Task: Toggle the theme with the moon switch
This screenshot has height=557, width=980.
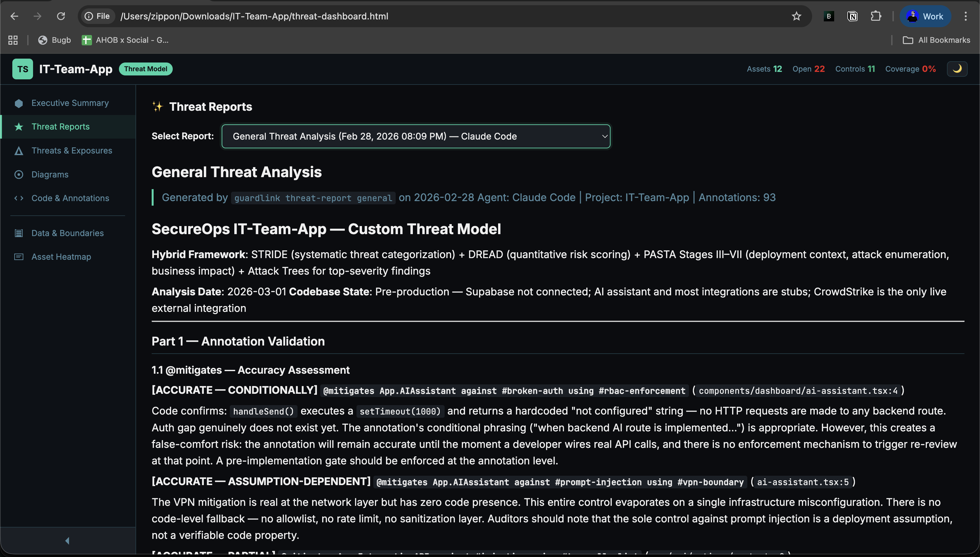Action: [957, 68]
